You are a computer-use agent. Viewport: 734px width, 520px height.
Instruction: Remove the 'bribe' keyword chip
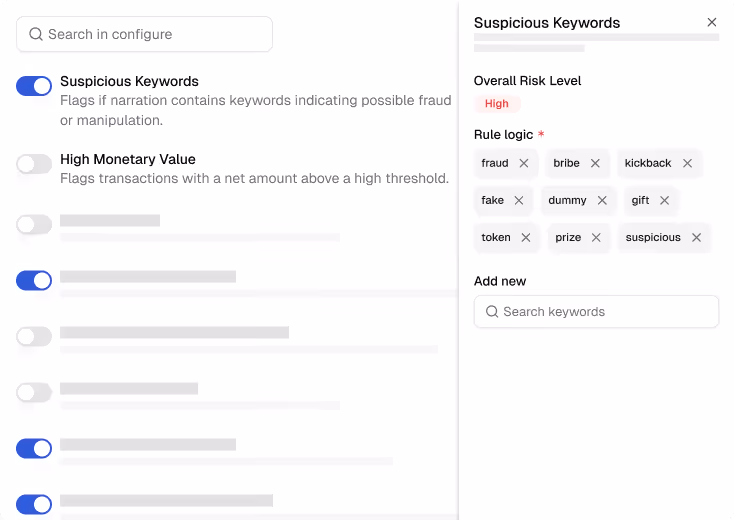coord(595,163)
